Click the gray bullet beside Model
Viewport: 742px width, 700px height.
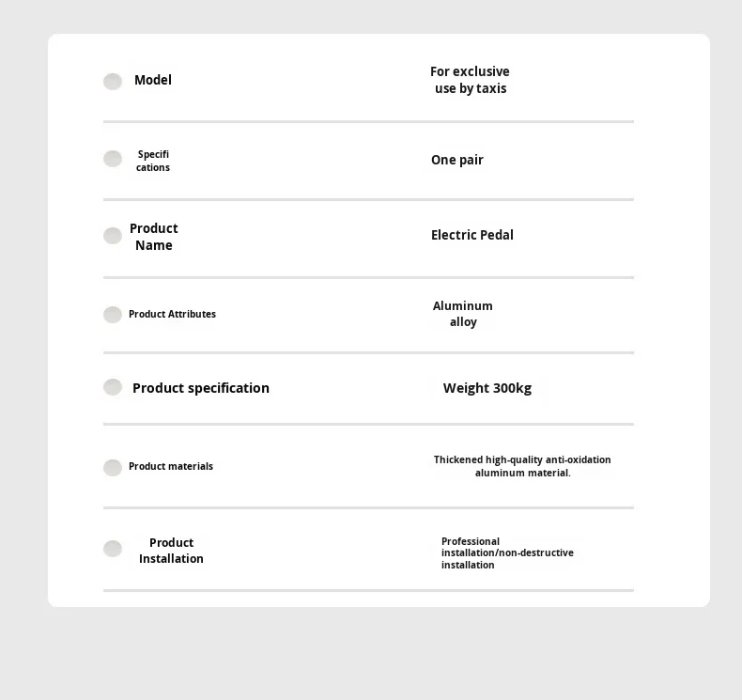pyautogui.click(x=113, y=82)
